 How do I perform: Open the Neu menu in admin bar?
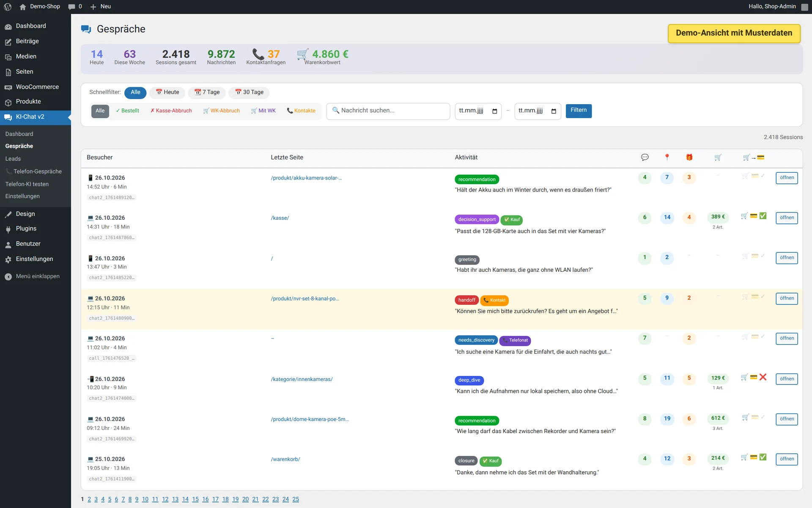click(101, 7)
